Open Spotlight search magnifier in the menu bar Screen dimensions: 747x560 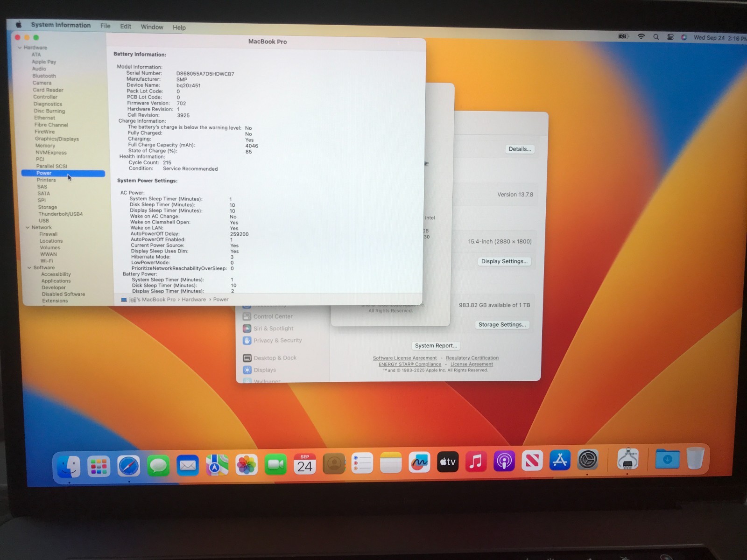click(x=656, y=37)
